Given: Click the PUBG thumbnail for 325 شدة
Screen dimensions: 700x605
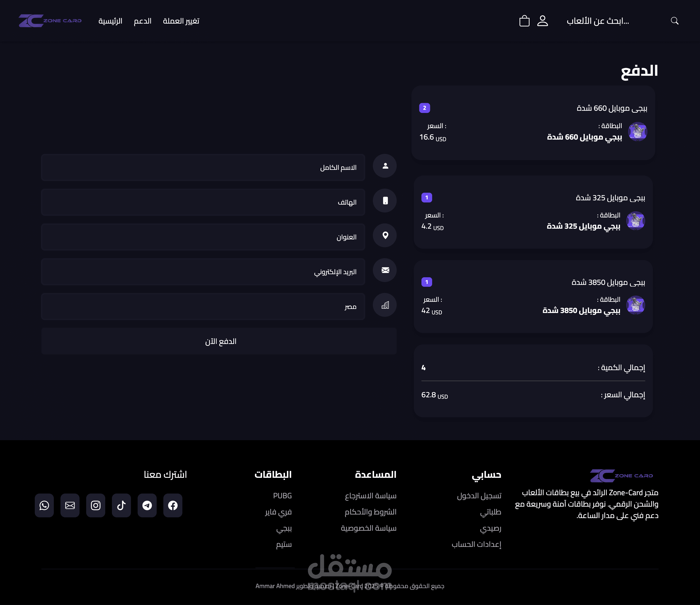Looking at the screenshot, I should [x=635, y=221].
